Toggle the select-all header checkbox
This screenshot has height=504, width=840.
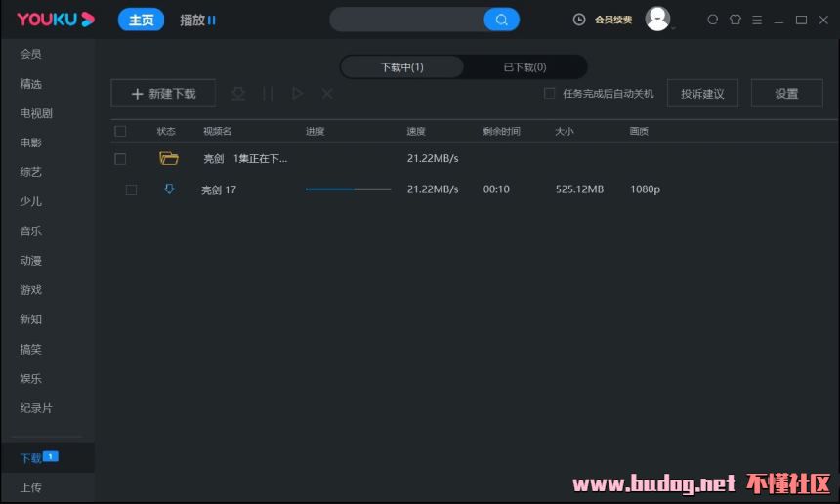point(120,131)
